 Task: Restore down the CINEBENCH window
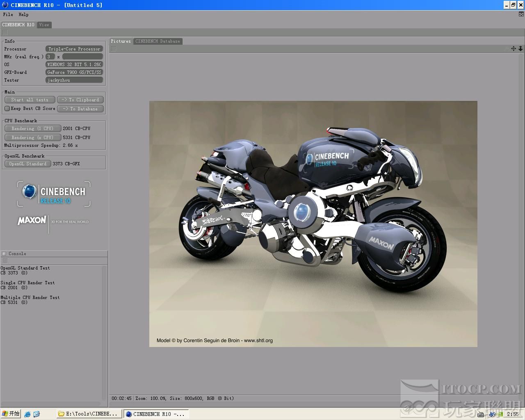(x=513, y=5)
